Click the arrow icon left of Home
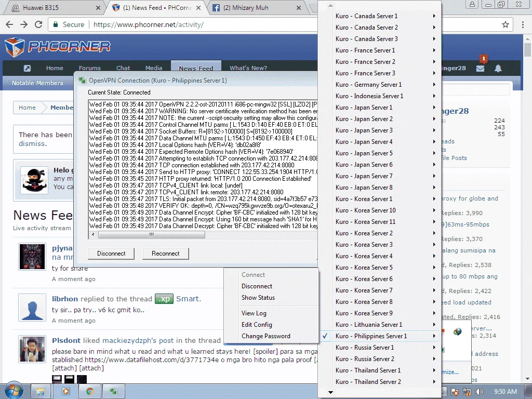532x399 pixels. pyautogui.click(x=27, y=68)
